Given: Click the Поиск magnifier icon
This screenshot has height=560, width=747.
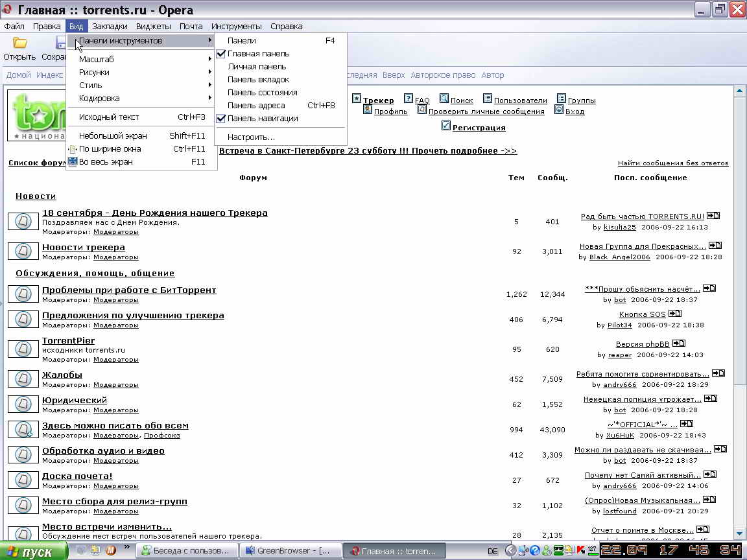Looking at the screenshot, I should [x=444, y=99].
